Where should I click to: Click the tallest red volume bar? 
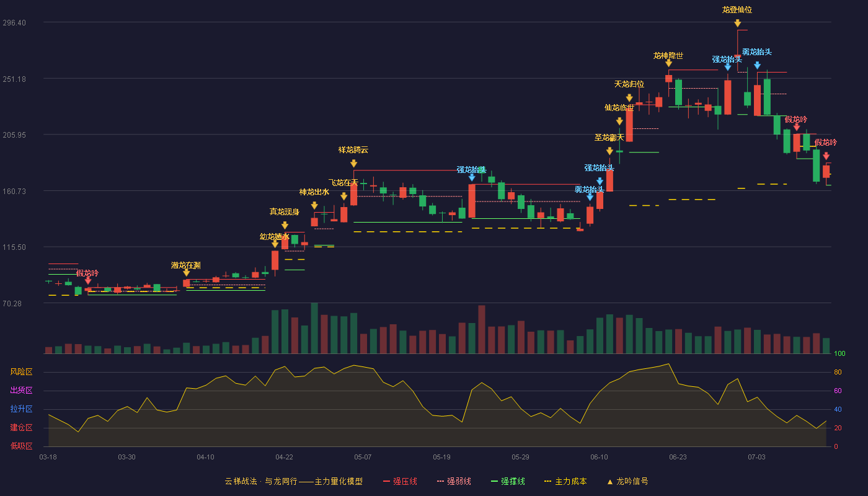tap(482, 329)
